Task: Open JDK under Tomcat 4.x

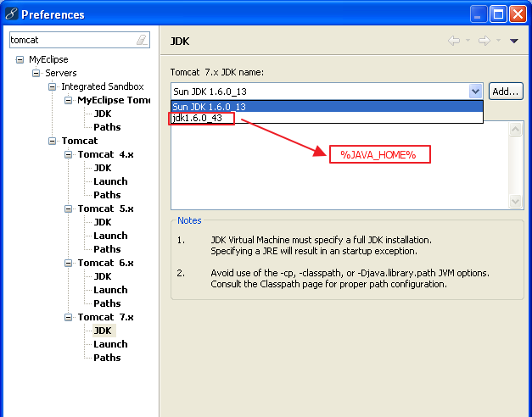Action: point(103,168)
